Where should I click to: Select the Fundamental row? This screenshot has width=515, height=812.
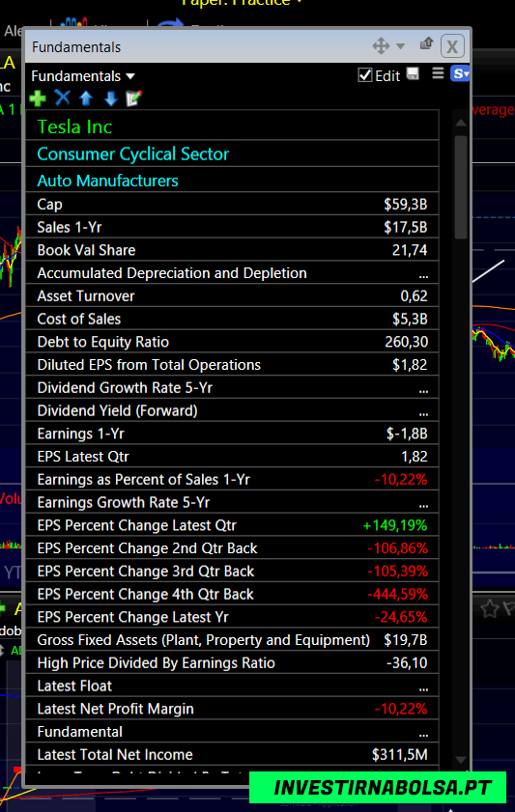click(232, 731)
